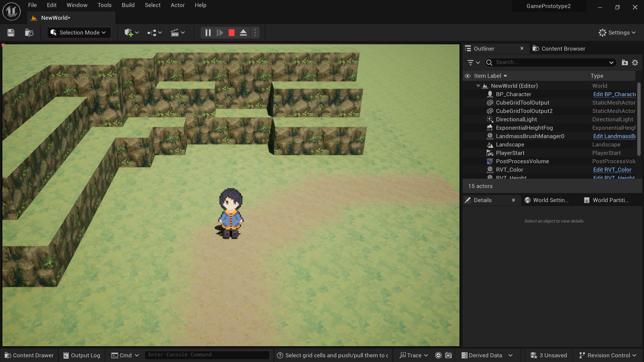Select the DirectionalLight actor in the Outliner
The image size is (644, 362).
tap(516, 120)
